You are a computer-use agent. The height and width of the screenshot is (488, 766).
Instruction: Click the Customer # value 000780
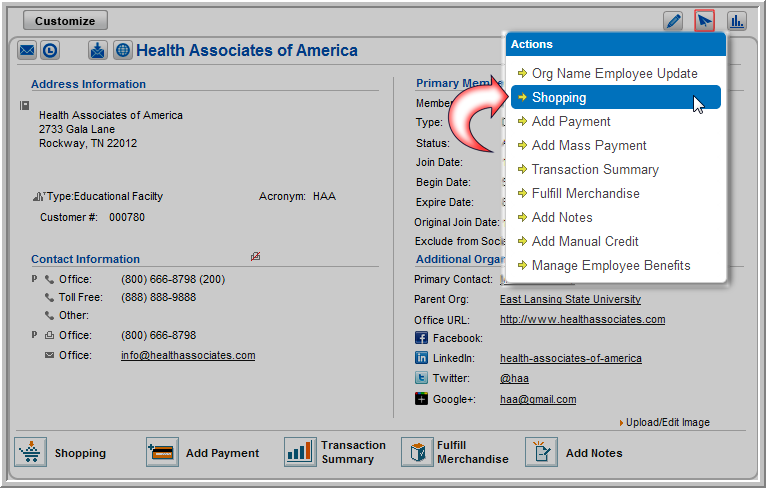[x=127, y=217]
